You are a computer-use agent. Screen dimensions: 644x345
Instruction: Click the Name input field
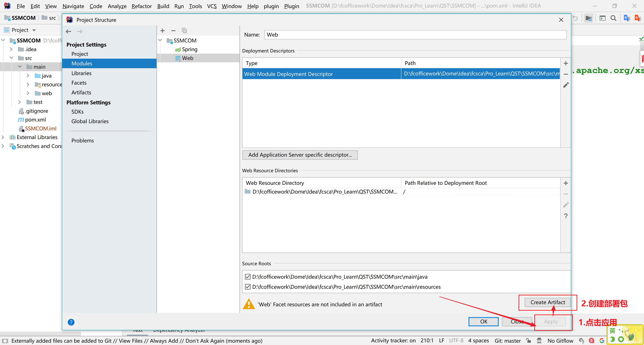(415, 35)
